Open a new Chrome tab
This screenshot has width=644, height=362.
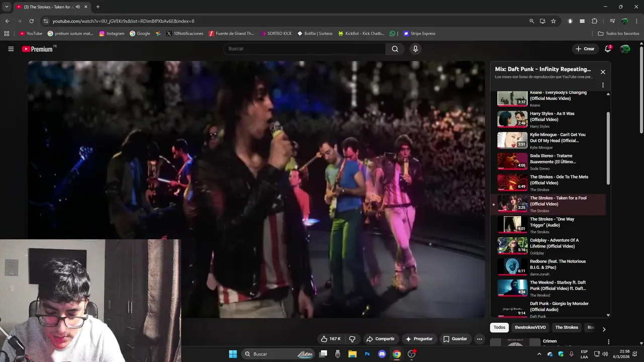pos(98,7)
